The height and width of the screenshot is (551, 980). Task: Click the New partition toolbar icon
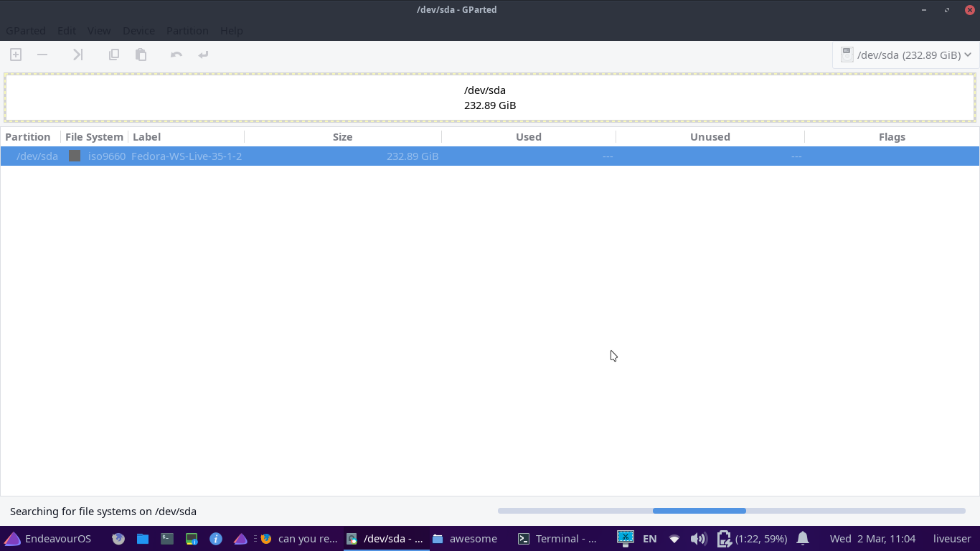tap(16, 55)
